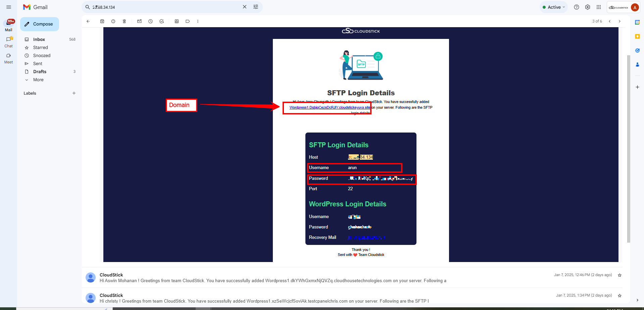Viewport: 644px width, 310px height.
Task: Delete the email with trash icon
Action: (124, 21)
